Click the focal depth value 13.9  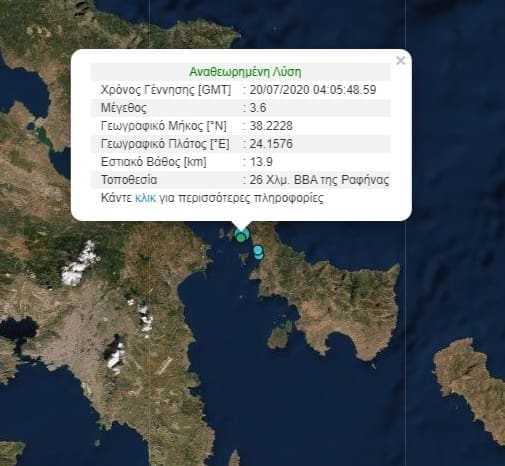[x=261, y=162]
